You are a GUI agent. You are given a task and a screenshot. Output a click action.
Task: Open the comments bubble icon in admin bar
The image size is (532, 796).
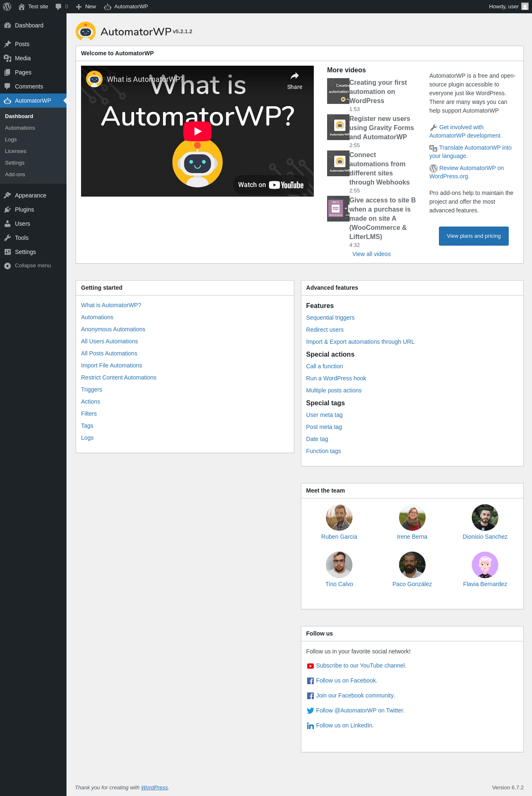coord(58,7)
